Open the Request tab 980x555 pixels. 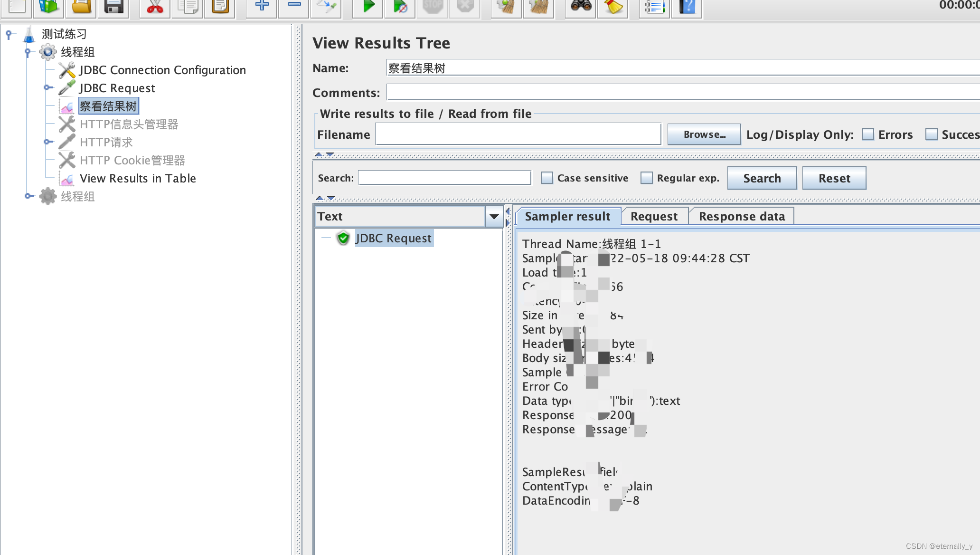point(654,216)
